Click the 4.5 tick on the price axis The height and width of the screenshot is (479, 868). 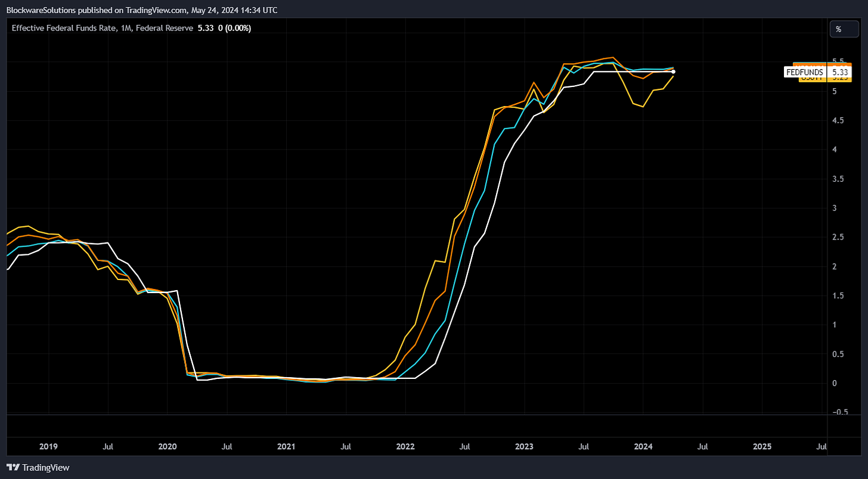[839, 120]
